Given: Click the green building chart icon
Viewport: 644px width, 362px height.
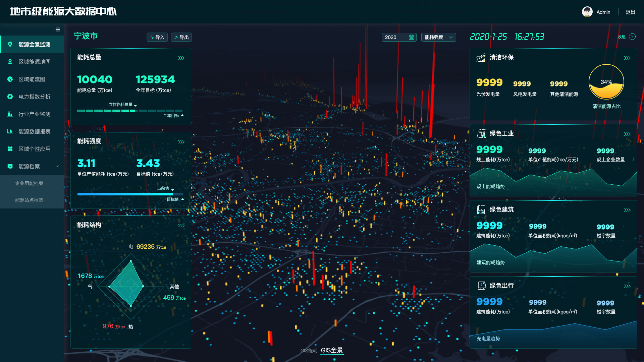Looking at the screenshot, I should 481,210.
